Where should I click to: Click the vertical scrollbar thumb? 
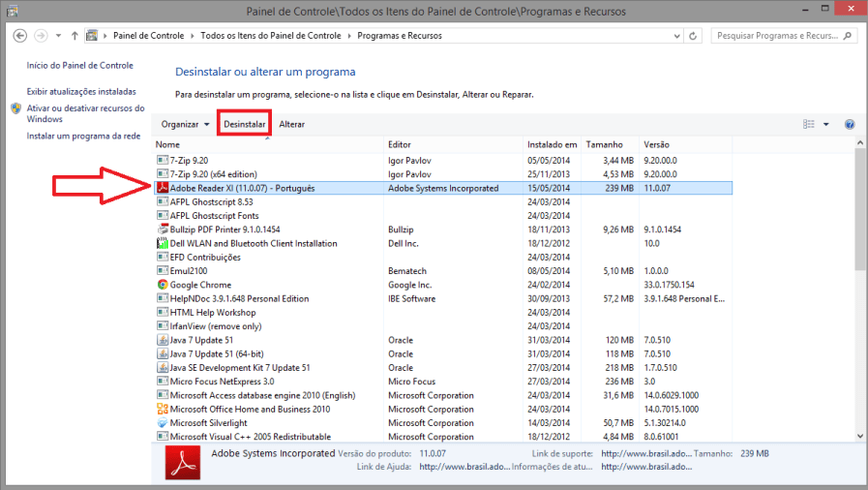pos(859,210)
